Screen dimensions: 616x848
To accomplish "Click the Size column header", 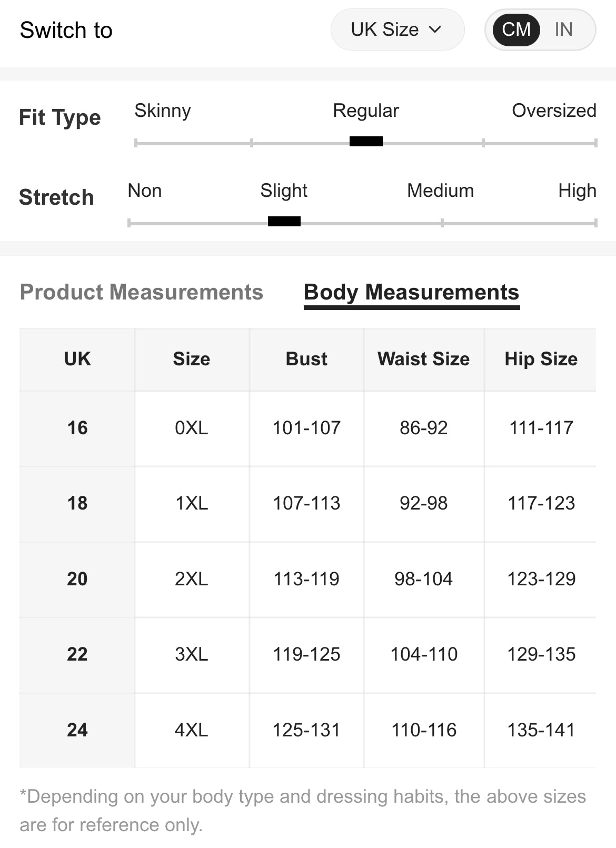I will (x=192, y=359).
